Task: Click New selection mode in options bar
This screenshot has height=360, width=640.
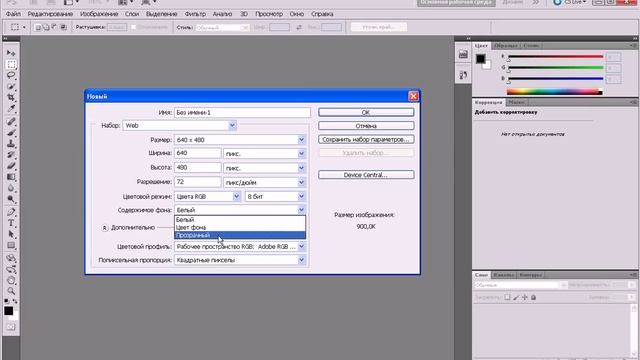Action: click(x=38, y=27)
